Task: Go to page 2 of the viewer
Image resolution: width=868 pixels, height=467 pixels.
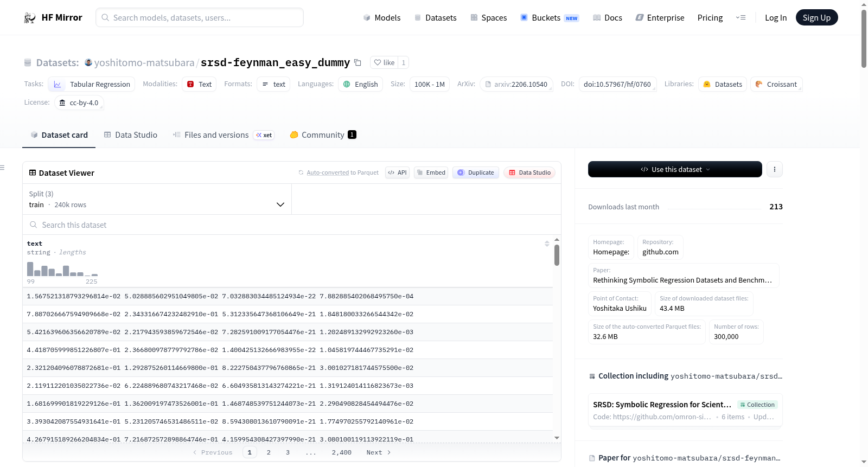Action: pos(269,452)
